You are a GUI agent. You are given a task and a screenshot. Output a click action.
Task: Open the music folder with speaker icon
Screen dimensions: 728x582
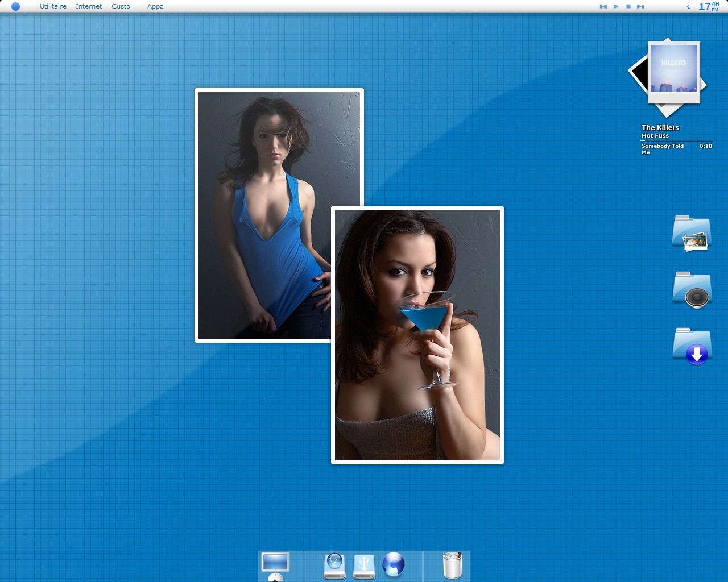point(692,290)
